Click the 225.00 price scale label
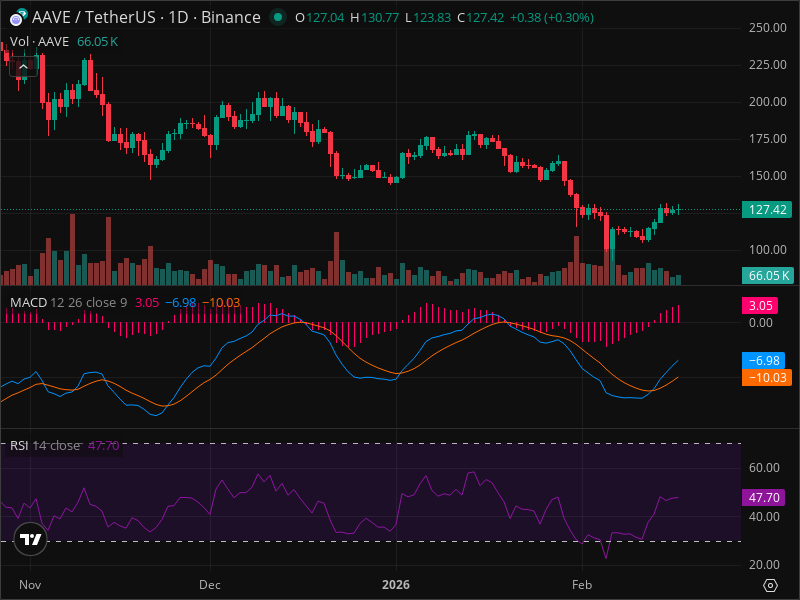Viewport: 800px width, 600px height. point(767,65)
